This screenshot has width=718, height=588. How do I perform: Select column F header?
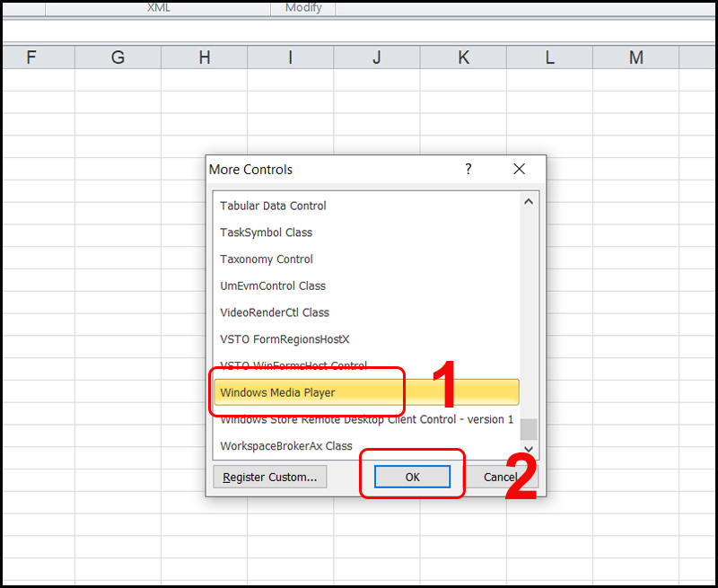click(39, 57)
